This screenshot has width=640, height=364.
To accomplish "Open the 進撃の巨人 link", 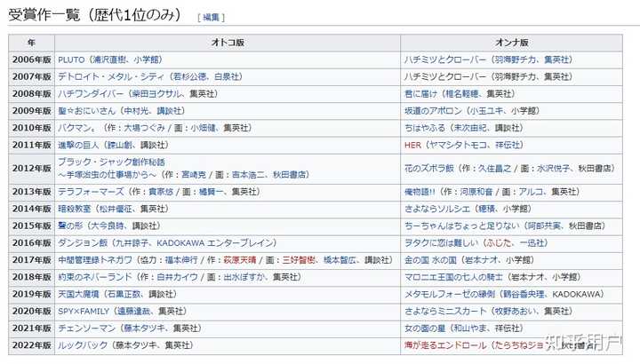I will click(78, 145).
